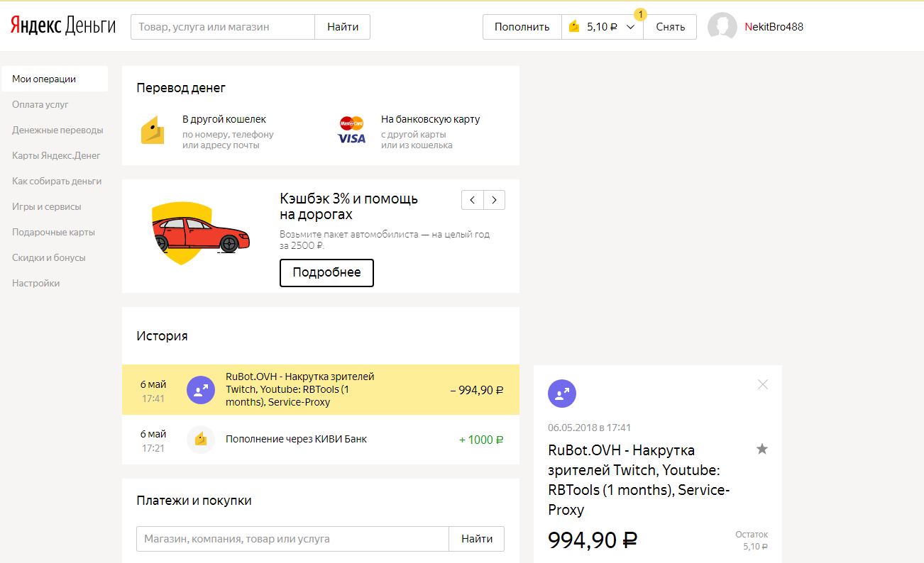This screenshot has width=924, height=563.
Task: Click the Яндекс Деньги logo
Action: [x=62, y=27]
